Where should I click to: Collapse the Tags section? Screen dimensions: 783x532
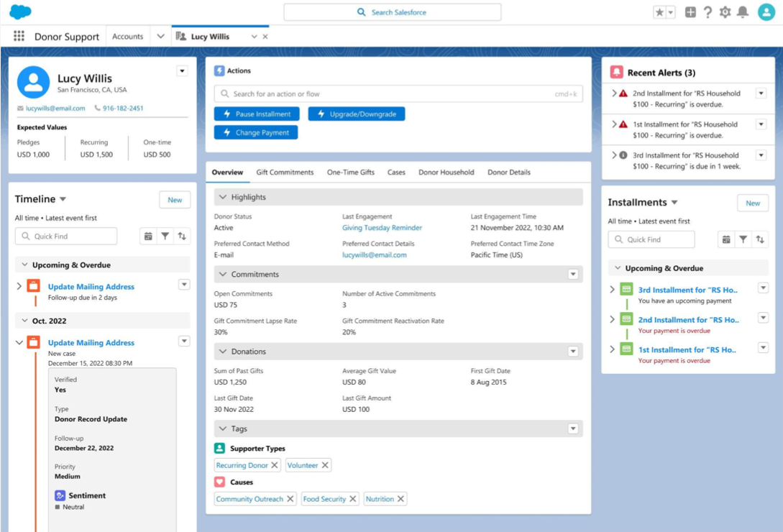click(223, 428)
